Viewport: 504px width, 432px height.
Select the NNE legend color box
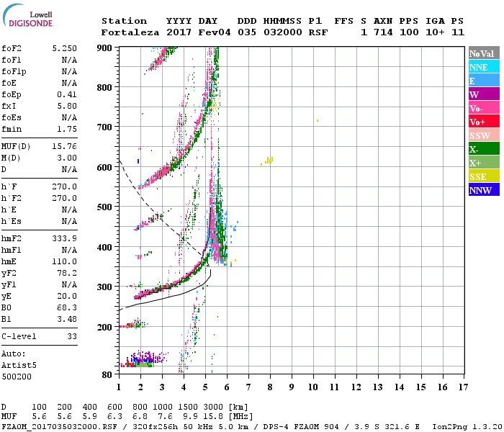pos(484,67)
